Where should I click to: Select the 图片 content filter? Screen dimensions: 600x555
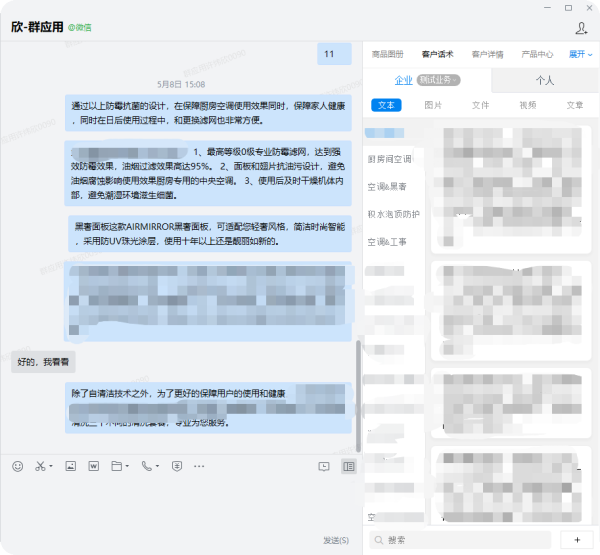pos(433,105)
